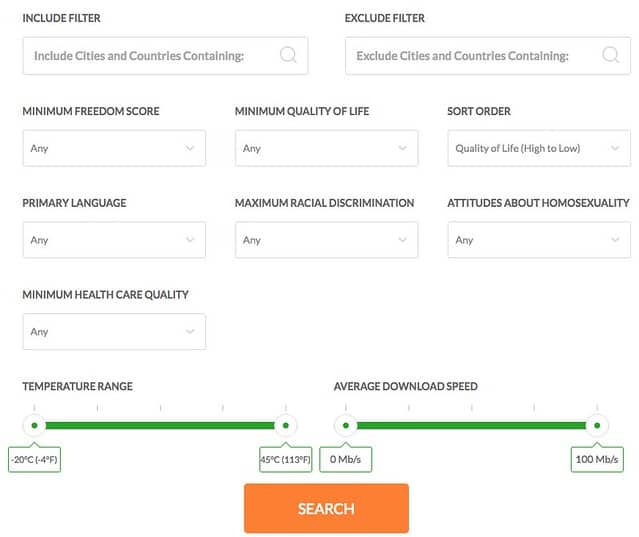Click the 0 Mb/s speed label

346,459
